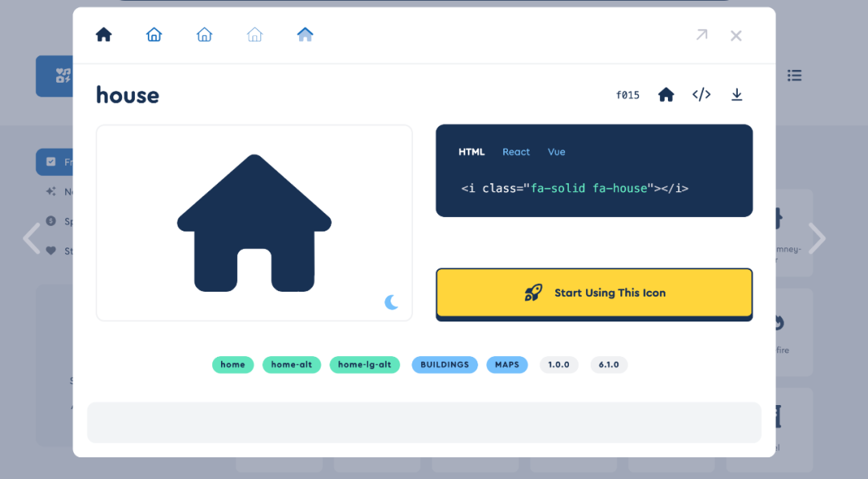868x479 pixels.
Task: Click the 6.1.0 version tag
Action: [x=609, y=365]
